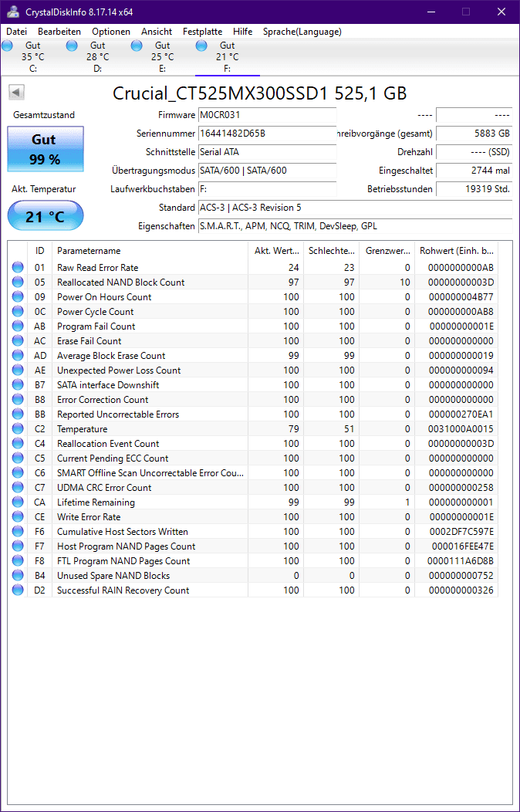The height and width of the screenshot is (812, 520).
Task: Open the Sprache(Language) menu
Action: (x=302, y=32)
